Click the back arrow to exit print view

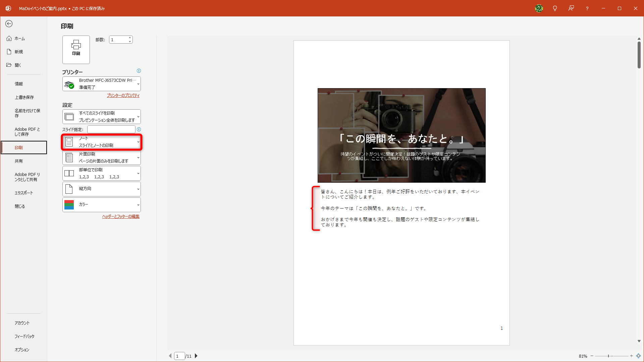[x=9, y=24]
